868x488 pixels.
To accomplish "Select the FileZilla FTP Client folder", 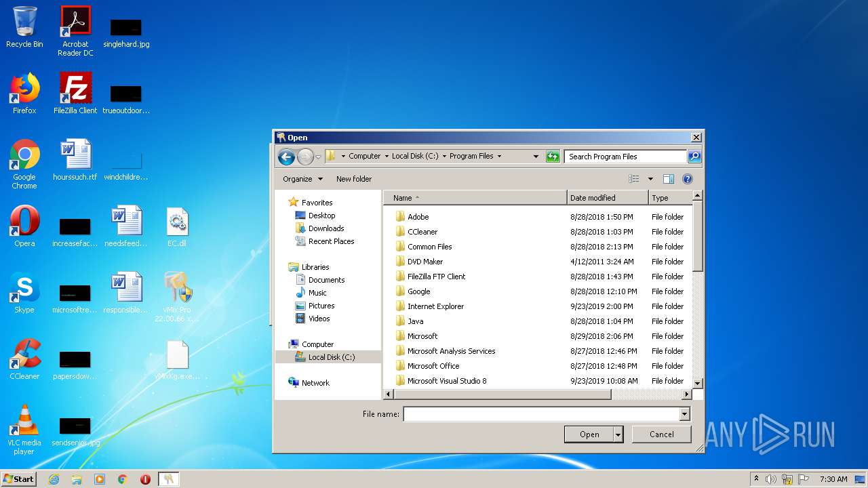I will click(x=436, y=277).
